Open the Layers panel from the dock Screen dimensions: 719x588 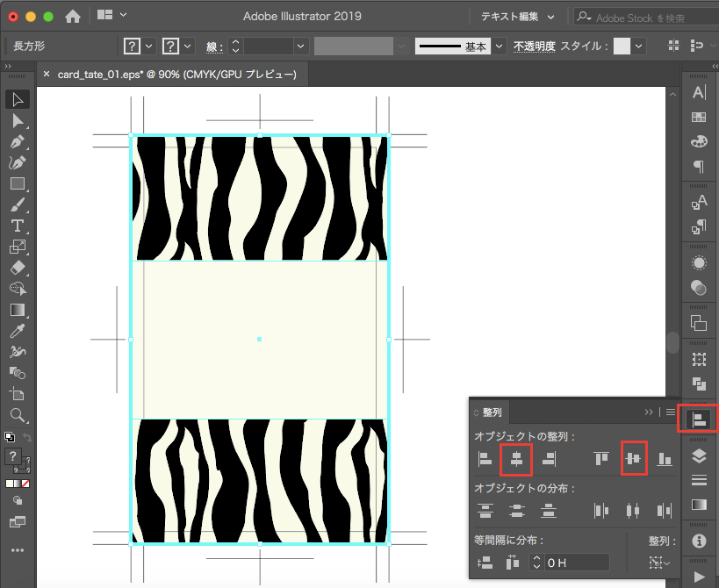coord(699,455)
